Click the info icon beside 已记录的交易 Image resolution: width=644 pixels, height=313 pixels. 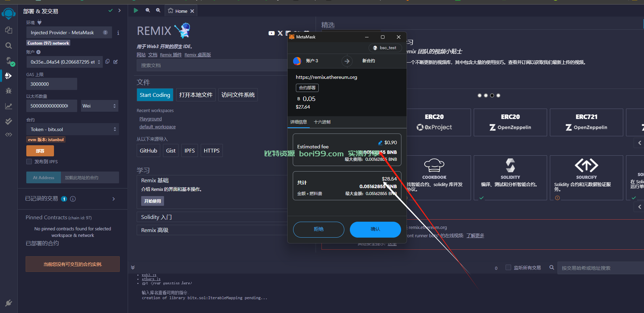(x=73, y=199)
